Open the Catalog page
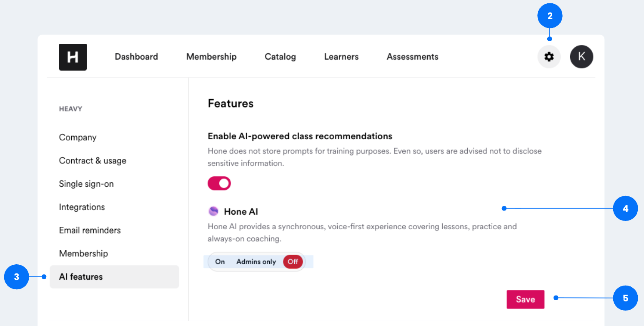Screen dimensions: 644x326 280,57
